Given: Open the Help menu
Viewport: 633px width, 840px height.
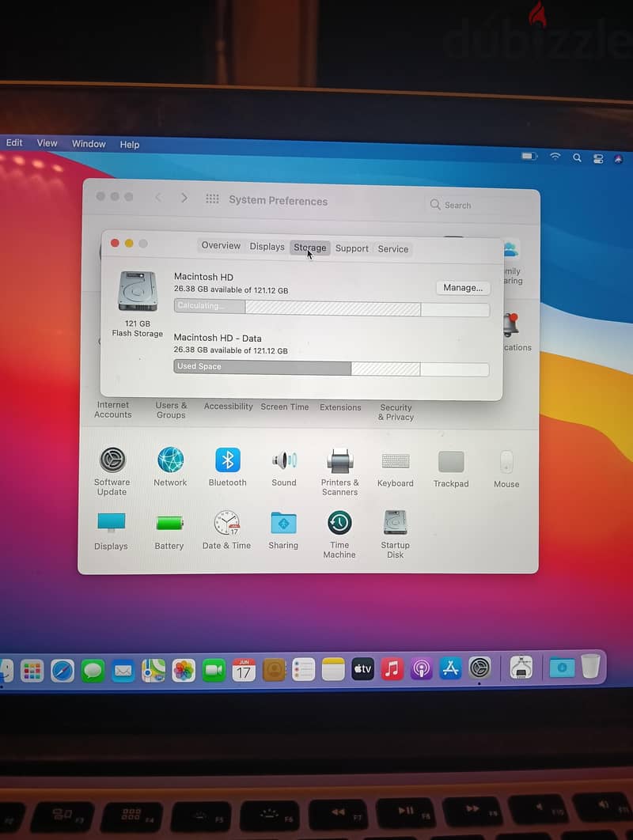Looking at the screenshot, I should point(130,145).
